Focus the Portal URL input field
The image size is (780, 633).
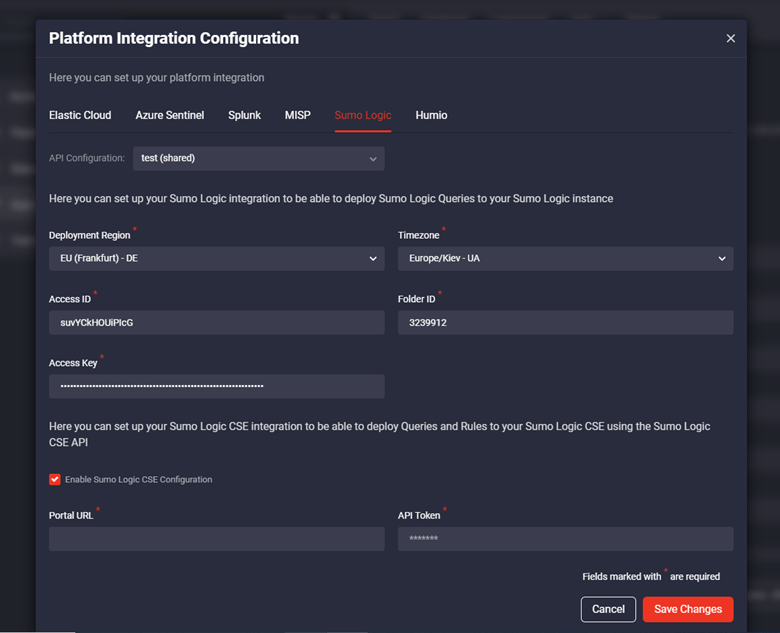coord(216,539)
